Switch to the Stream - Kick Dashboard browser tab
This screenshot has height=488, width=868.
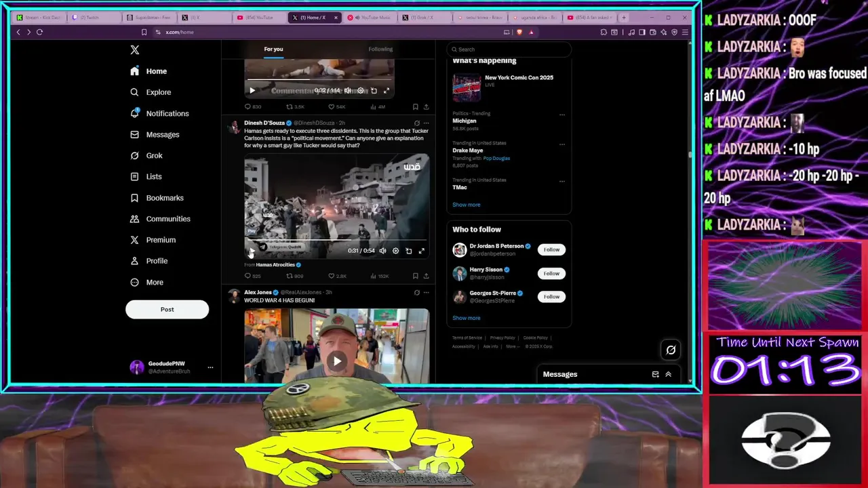click(x=40, y=17)
